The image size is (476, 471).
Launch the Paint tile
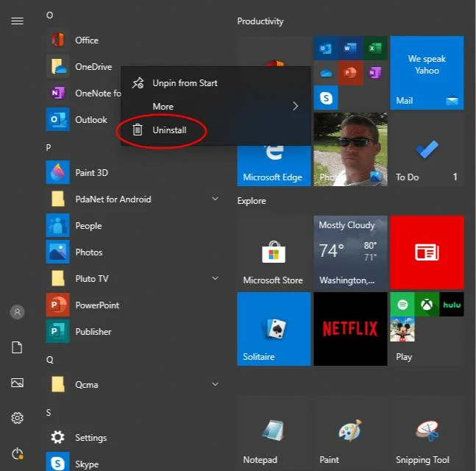click(x=350, y=432)
